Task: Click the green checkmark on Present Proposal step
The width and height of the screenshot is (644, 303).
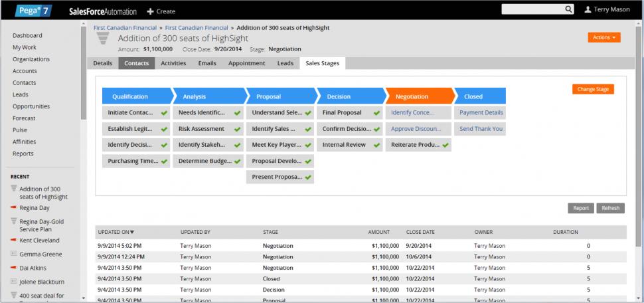Action: click(308, 177)
